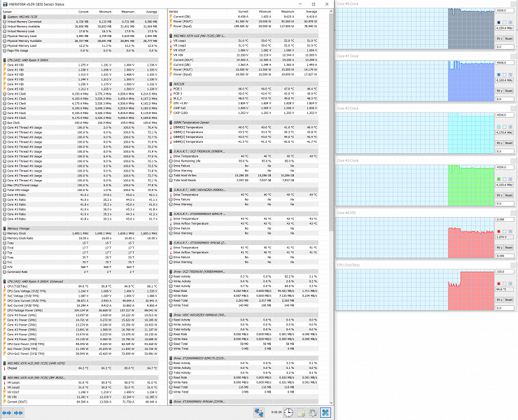
Task: Select the CPU (Tctl/Tdie) sensor row
Action: pyautogui.click(x=80, y=286)
